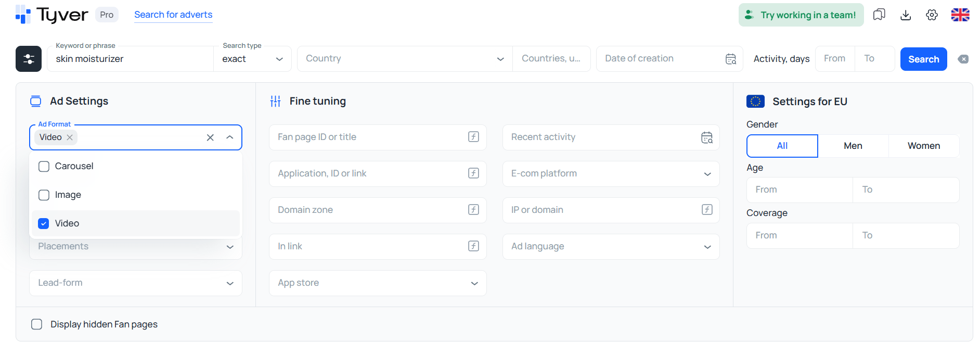Screen dimensions: 980x355
Task: Click the IP or domain field
Action: (611, 210)
